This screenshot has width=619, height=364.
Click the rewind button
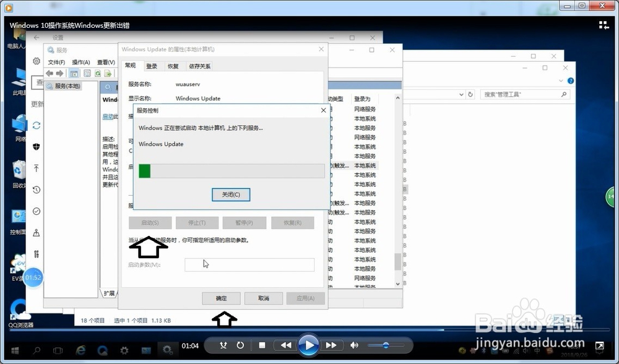click(286, 345)
